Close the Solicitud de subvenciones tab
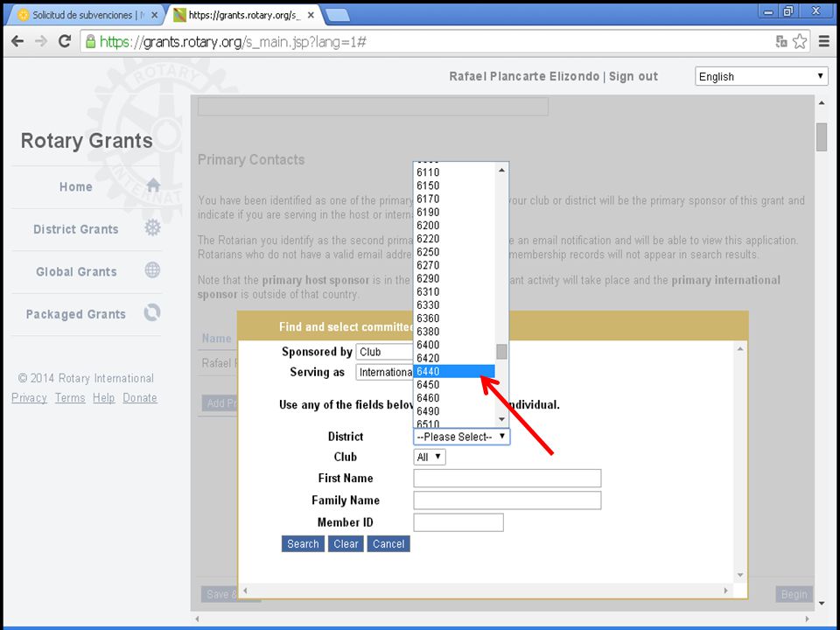This screenshot has width=840, height=630. tap(154, 15)
